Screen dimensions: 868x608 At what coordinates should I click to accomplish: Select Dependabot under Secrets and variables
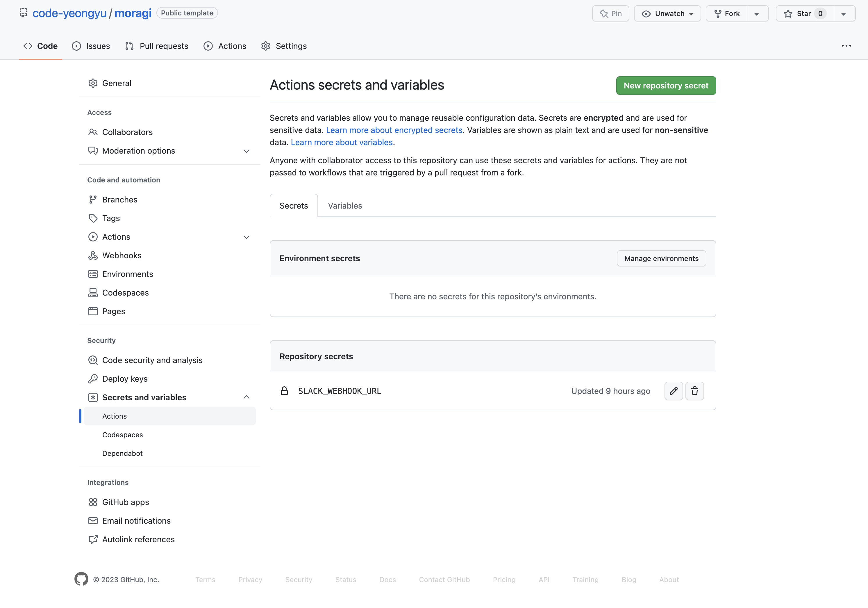(122, 453)
